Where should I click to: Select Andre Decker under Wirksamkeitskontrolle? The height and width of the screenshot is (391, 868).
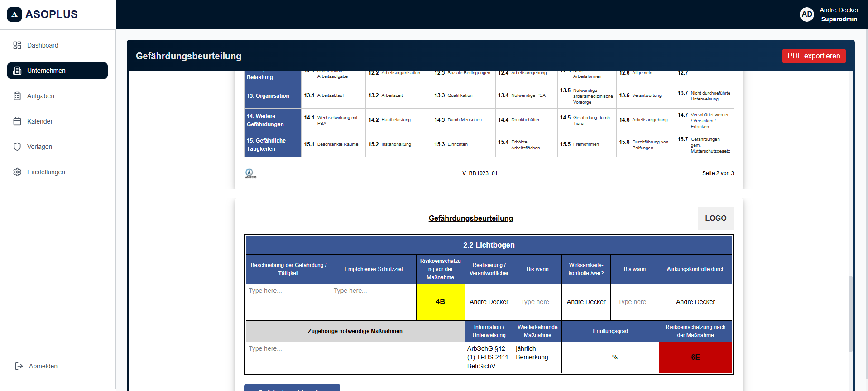pos(586,302)
